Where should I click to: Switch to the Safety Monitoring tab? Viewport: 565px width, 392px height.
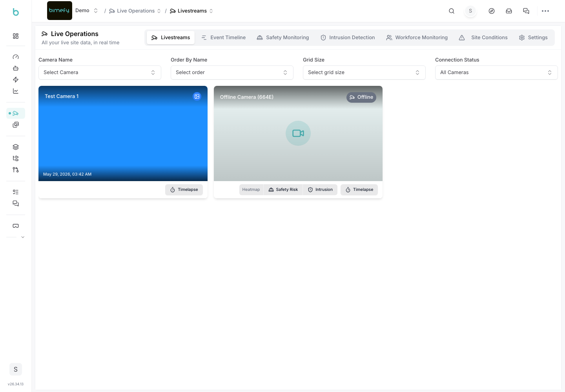[283, 38]
